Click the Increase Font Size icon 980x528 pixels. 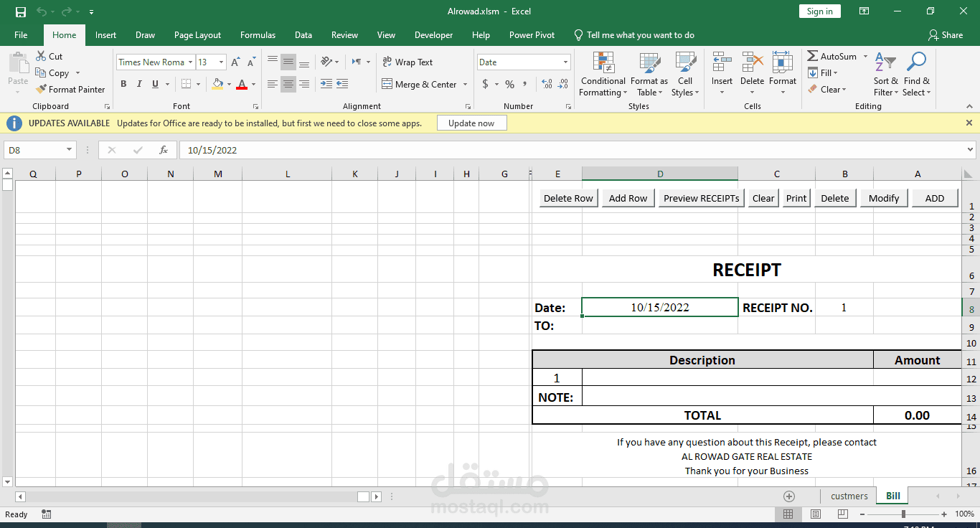coord(235,62)
